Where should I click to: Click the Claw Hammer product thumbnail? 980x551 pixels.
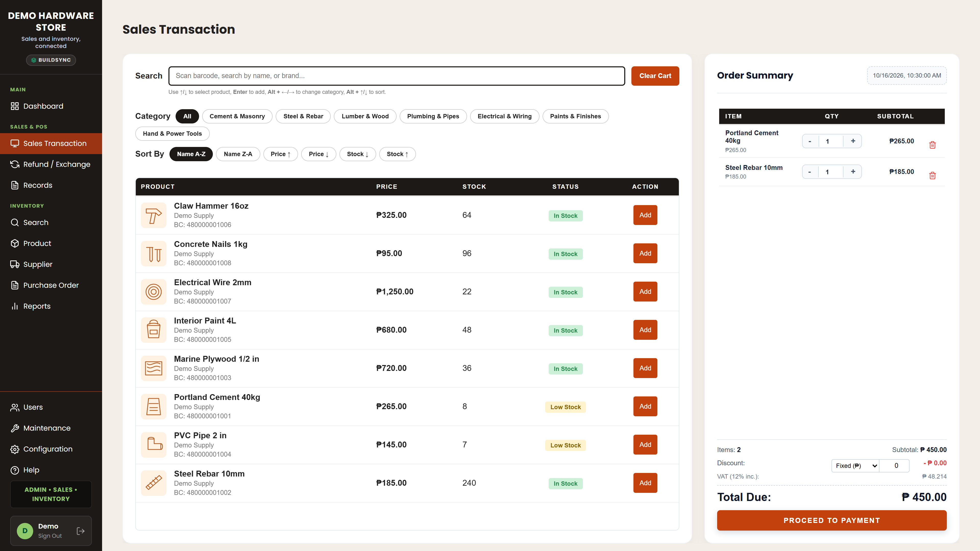tap(154, 215)
